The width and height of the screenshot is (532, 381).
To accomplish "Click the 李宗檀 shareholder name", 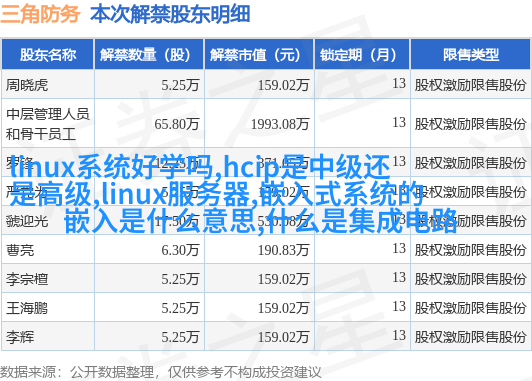I will point(27,280).
